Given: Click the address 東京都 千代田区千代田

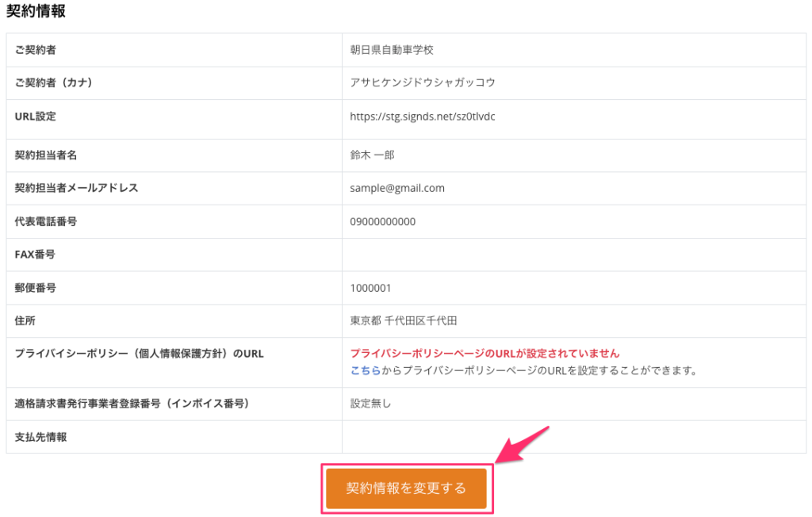Looking at the screenshot, I should (x=403, y=321).
